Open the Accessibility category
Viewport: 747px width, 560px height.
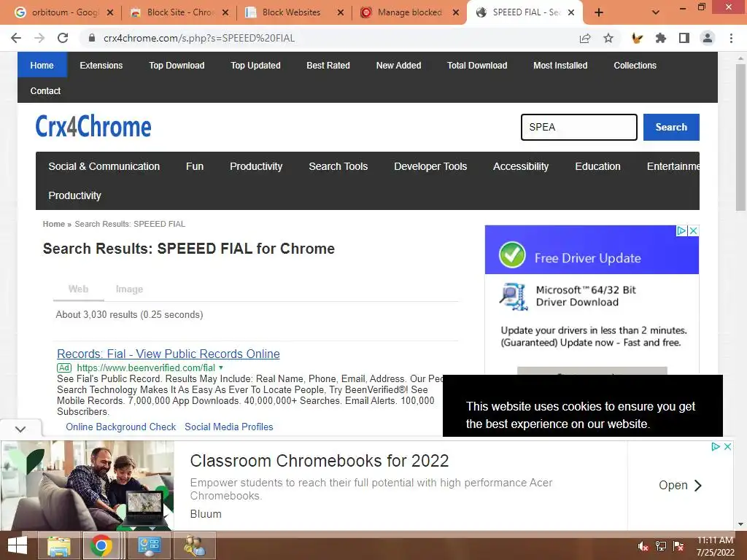pyautogui.click(x=521, y=166)
